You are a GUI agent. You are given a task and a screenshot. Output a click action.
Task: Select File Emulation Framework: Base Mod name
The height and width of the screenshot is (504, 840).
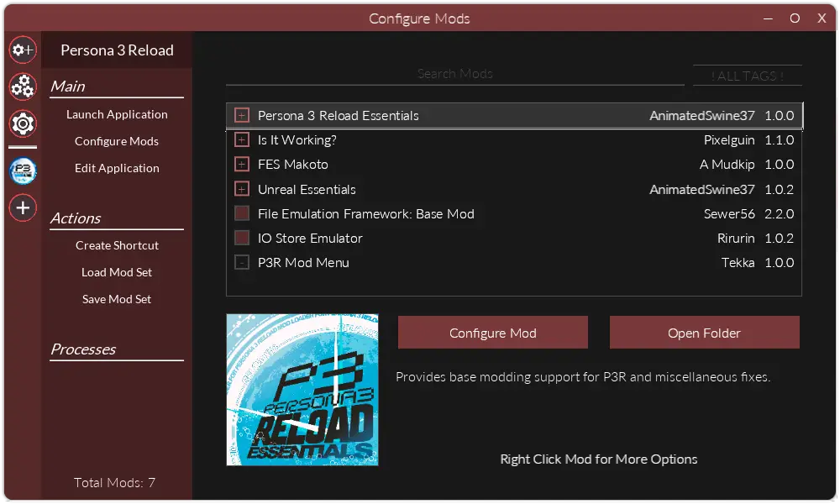(366, 213)
